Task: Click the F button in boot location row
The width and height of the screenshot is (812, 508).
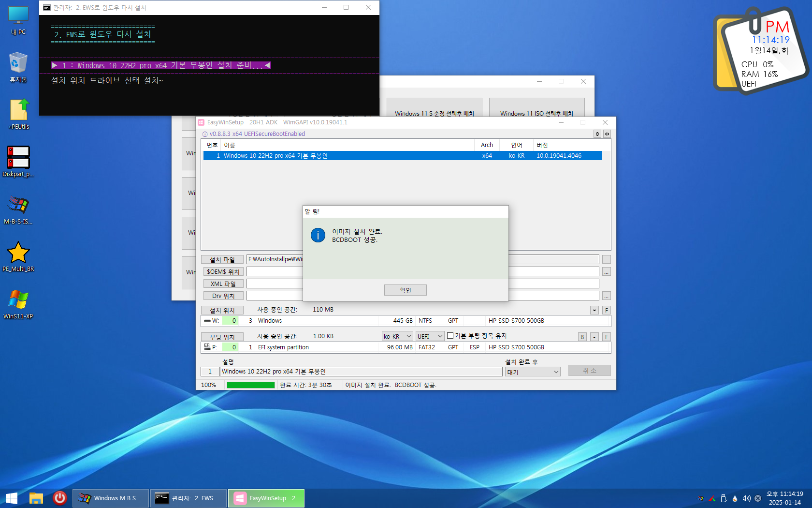Action: (x=607, y=337)
